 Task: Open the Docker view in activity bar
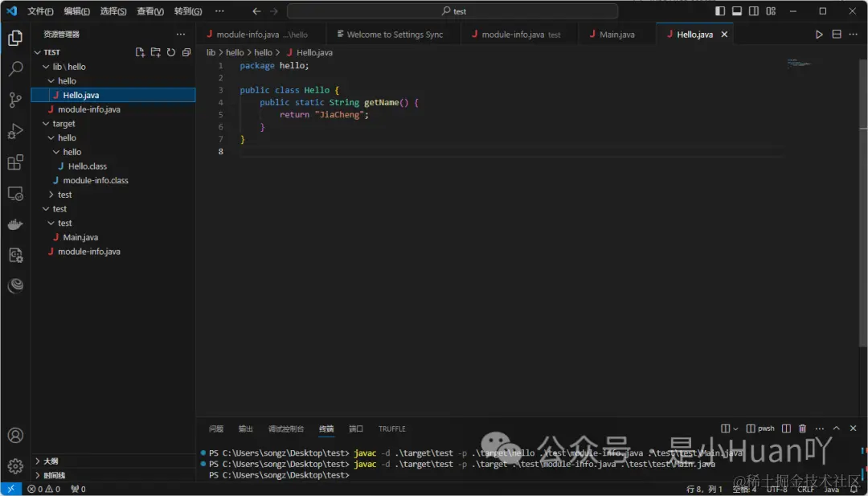(15, 224)
